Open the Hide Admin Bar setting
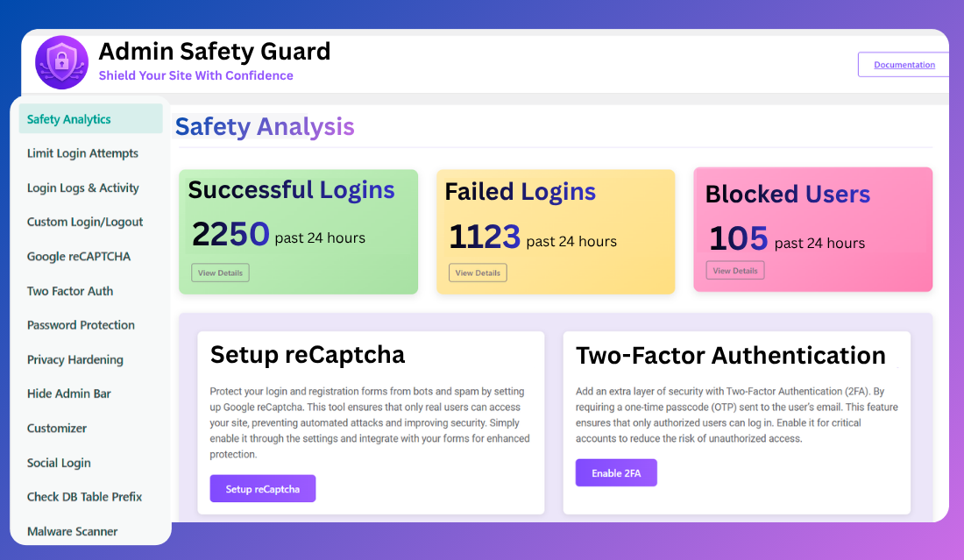 (x=70, y=393)
